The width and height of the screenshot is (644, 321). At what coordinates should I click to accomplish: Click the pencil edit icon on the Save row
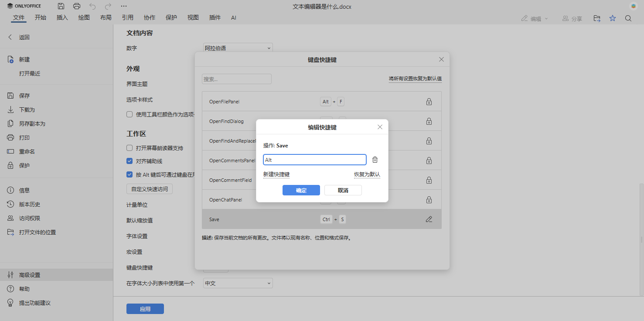coord(429,219)
